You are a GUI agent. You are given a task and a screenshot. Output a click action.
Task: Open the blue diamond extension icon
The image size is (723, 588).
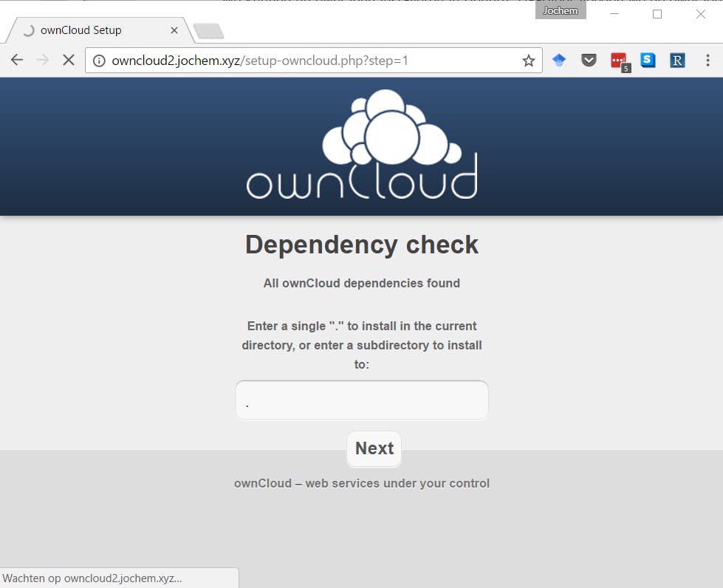pos(559,60)
